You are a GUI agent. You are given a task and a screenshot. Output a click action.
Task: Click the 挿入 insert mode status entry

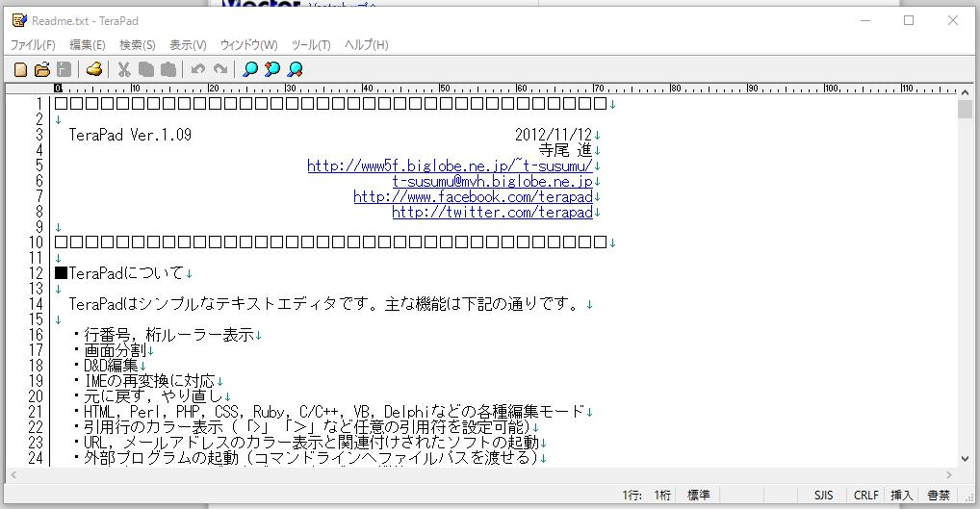pos(901,496)
